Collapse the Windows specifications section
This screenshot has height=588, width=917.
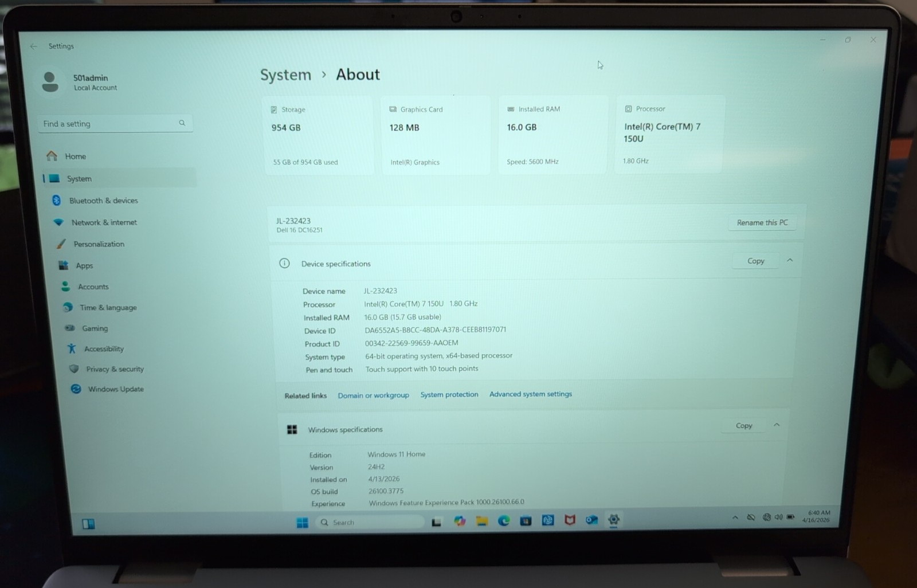[777, 425]
